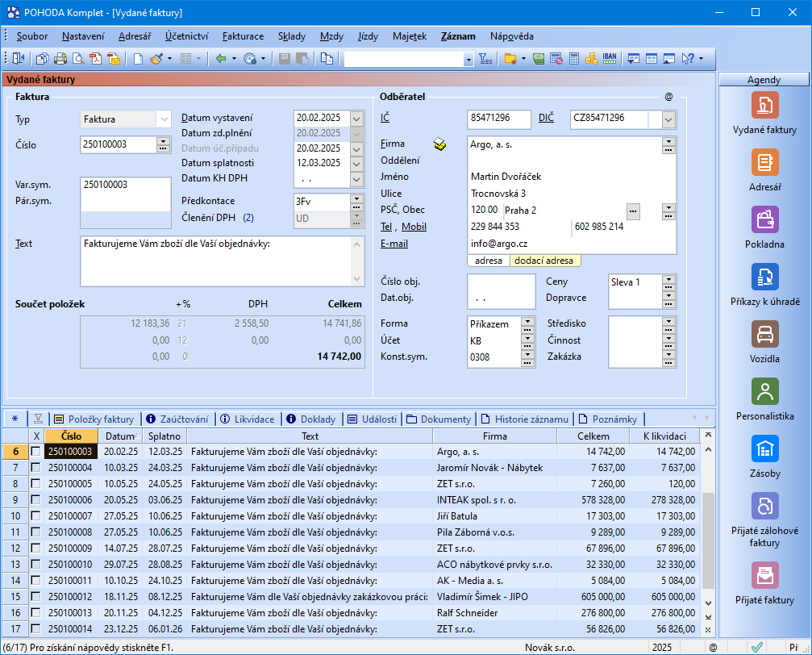812x655 pixels.
Task: Tick checkbox for invoice 250100009
Action: click(35, 548)
